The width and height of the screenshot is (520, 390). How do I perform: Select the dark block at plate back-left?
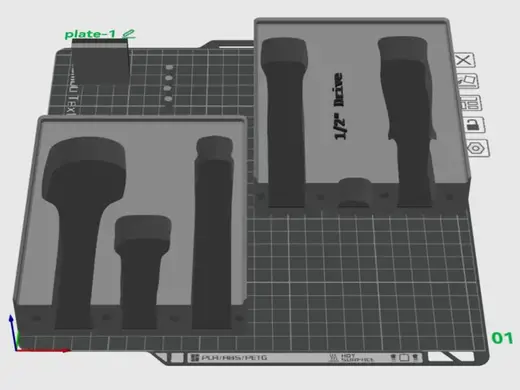[x=100, y=61]
